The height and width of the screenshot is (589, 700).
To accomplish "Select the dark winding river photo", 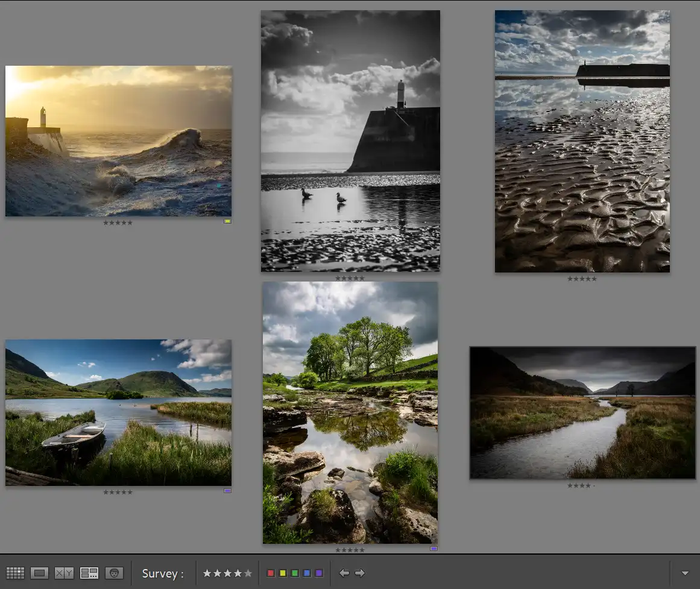I will pyautogui.click(x=582, y=412).
